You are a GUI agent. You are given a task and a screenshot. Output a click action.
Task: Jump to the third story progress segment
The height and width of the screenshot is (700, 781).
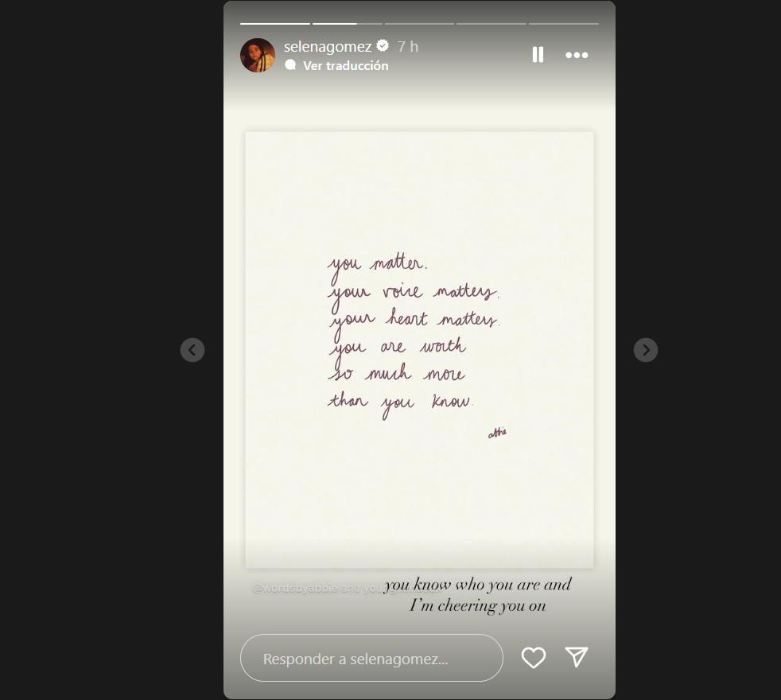(419, 23)
